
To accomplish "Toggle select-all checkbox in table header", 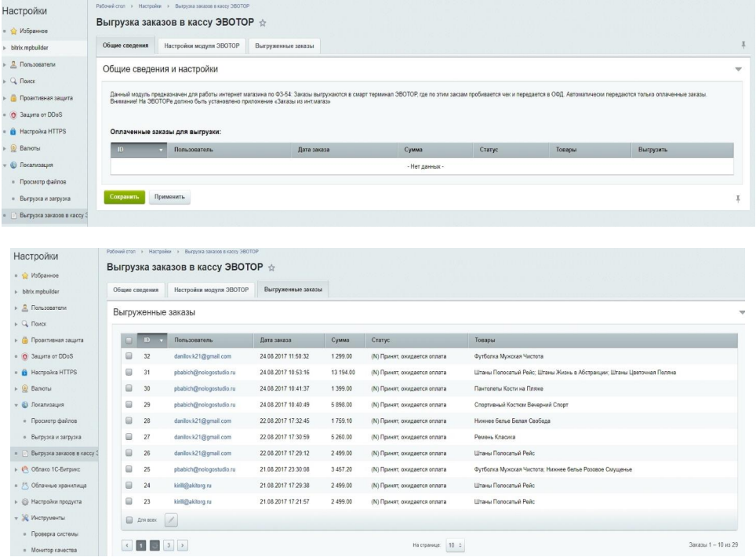I will (x=129, y=340).
